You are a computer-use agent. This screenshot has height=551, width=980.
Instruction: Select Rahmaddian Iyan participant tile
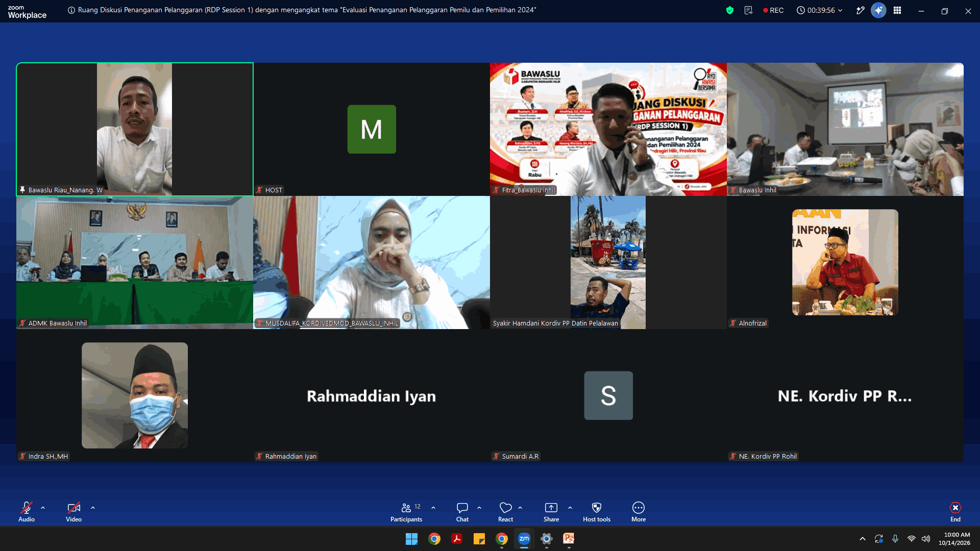pos(372,395)
